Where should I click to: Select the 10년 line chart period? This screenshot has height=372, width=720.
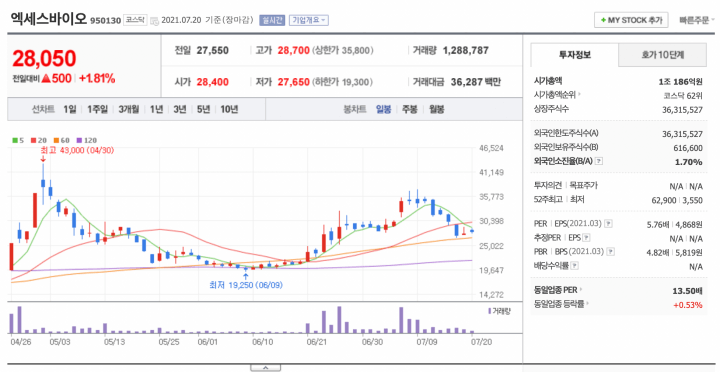pyautogui.click(x=229, y=109)
